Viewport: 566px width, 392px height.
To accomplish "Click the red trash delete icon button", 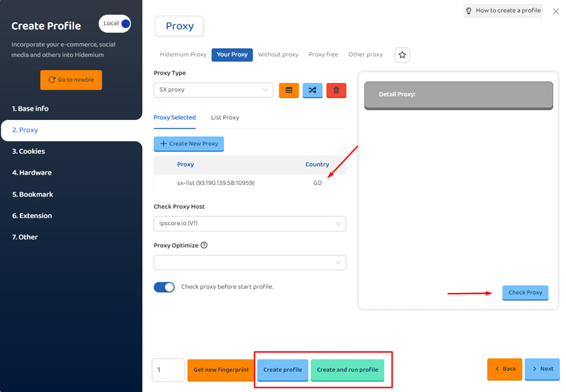I will click(x=336, y=90).
